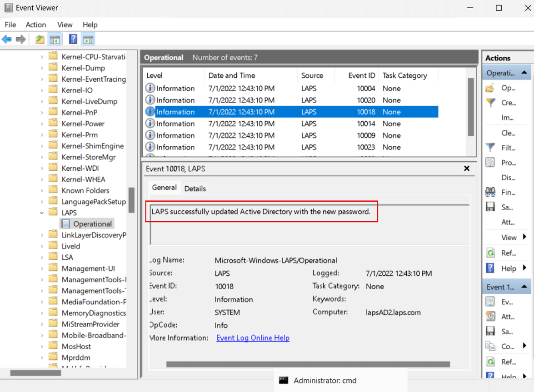Select the LAPS event with ID 10004
The image size is (534, 392).
pos(273,88)
